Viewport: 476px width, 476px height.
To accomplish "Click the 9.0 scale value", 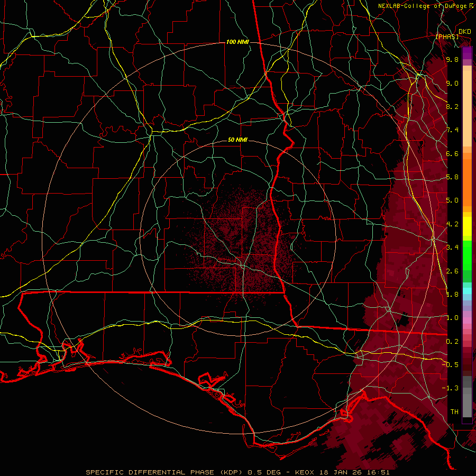I will (x=452, y=83).
